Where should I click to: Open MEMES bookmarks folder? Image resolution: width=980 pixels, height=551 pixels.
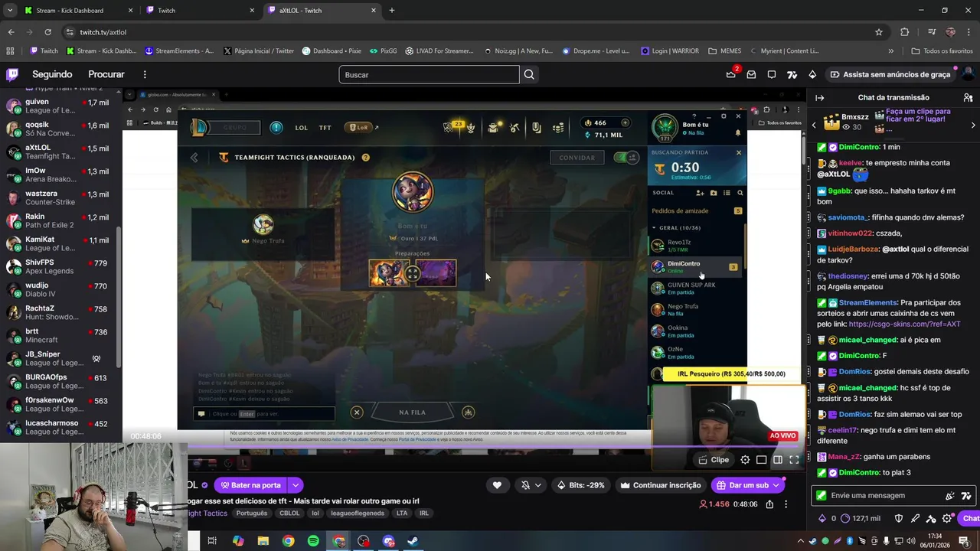click(725, 51)
